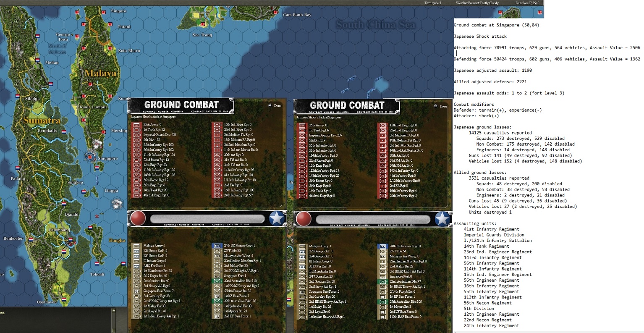
Task: Click the Allied star emblem in the '5th Div: 455' panel
Action: (x=277, y=218)
